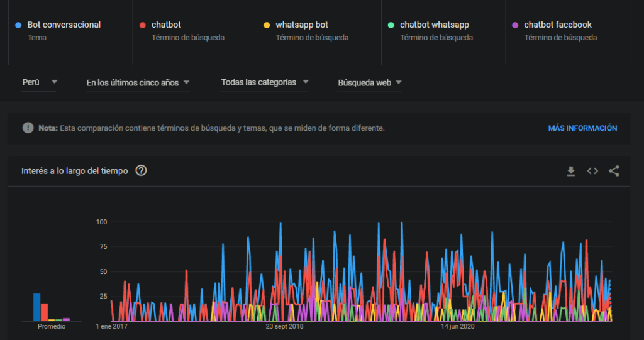Click the blue dot for Bot conversacional
The height and width of the screenshot is (340, 644).
pyautogui.click(x=18, y=25)
